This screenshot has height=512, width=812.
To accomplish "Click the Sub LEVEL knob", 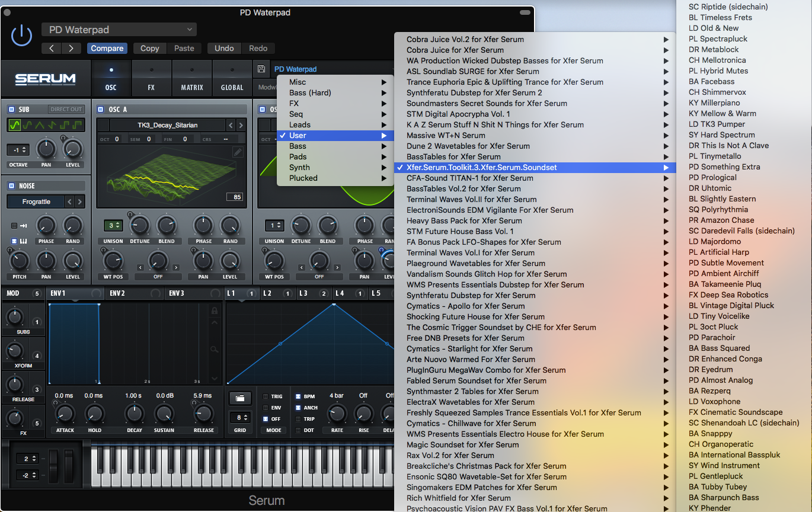I will coord(73,148).
